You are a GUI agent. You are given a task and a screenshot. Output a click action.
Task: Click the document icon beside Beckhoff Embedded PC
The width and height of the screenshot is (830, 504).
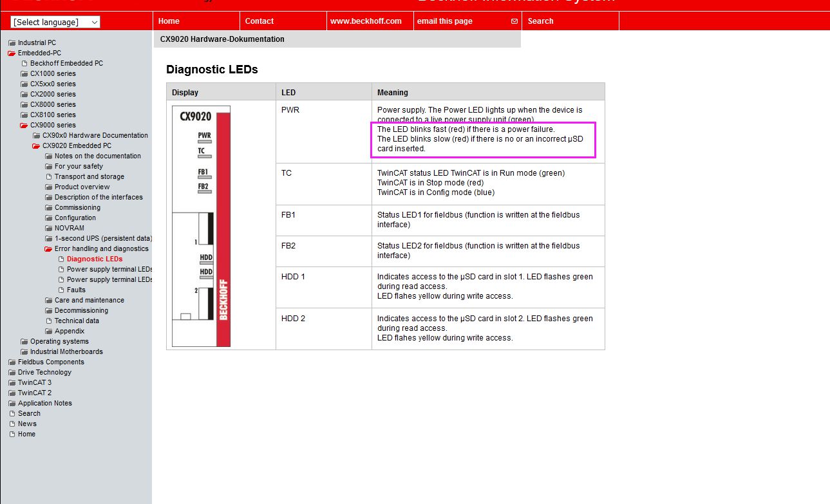24,64
